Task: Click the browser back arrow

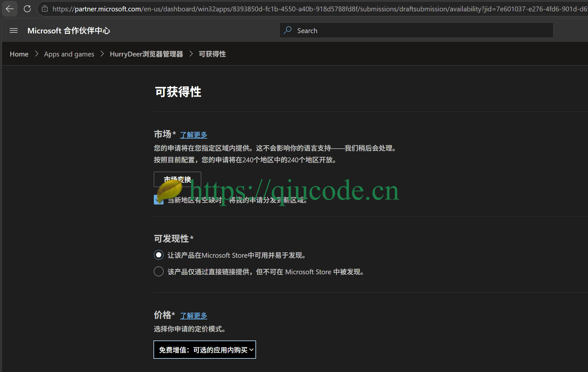Action: point(10,9)
